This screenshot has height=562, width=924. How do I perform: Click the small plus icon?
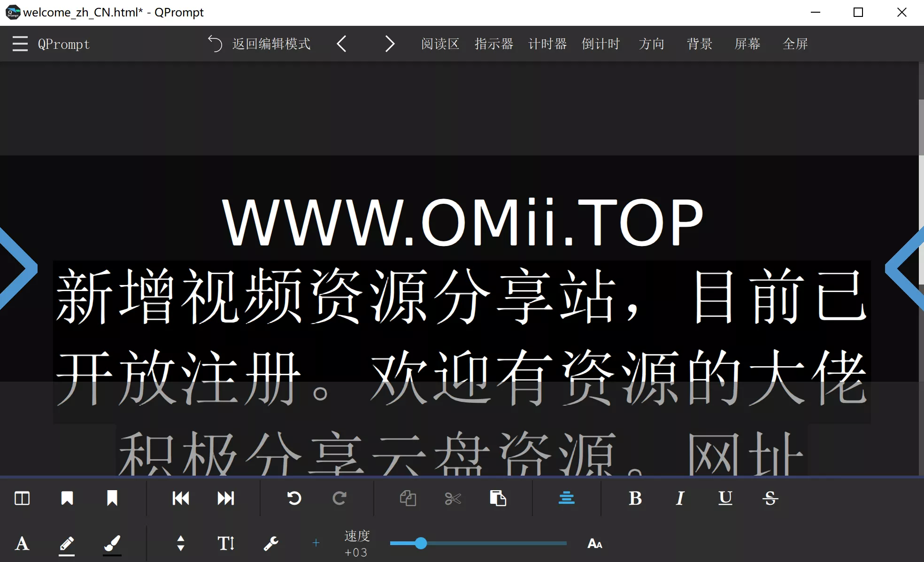[316, 543]
